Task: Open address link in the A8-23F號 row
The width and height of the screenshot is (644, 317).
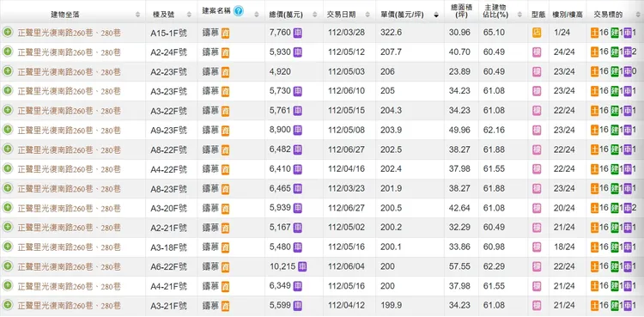Action: [69, 189]
